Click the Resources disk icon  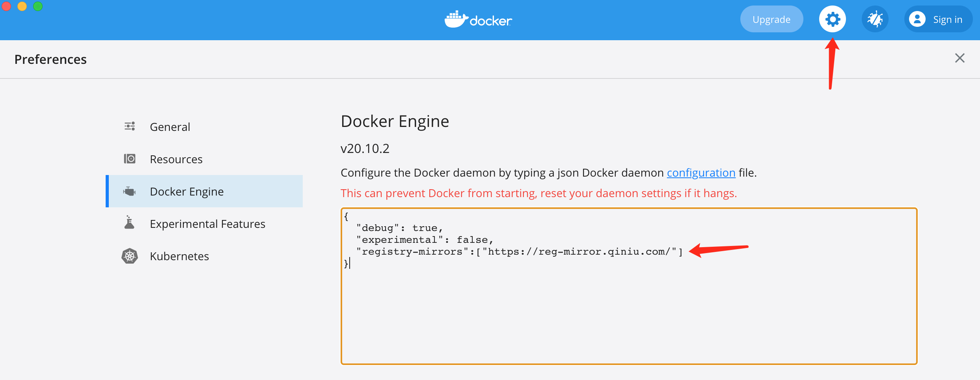point(130,158)
